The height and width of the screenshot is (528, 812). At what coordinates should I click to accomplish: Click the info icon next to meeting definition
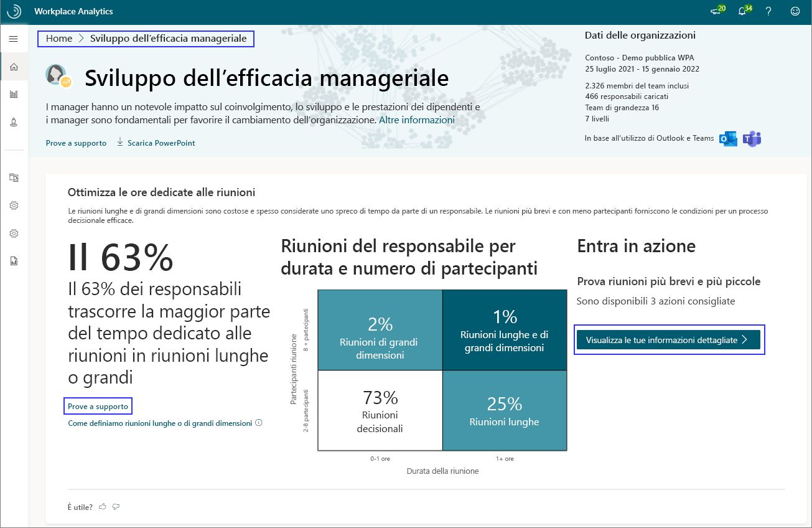(259, 423)
